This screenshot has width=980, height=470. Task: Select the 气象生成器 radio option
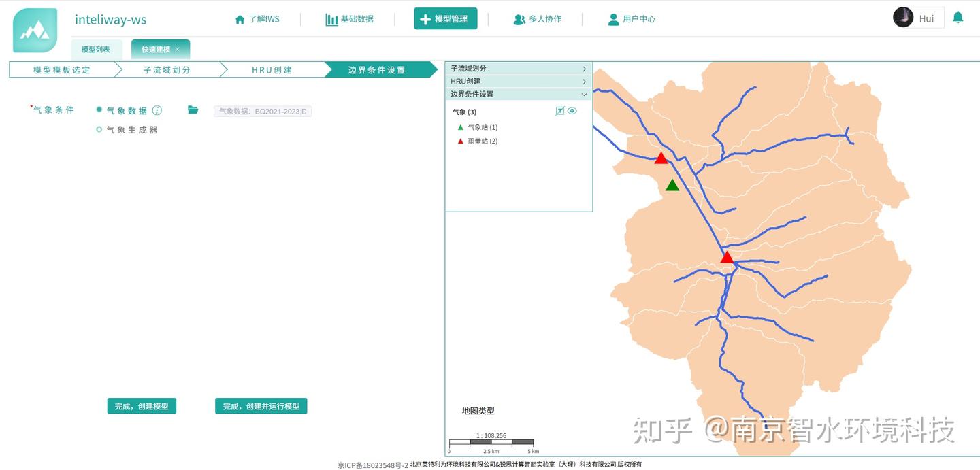pos(99,129)
